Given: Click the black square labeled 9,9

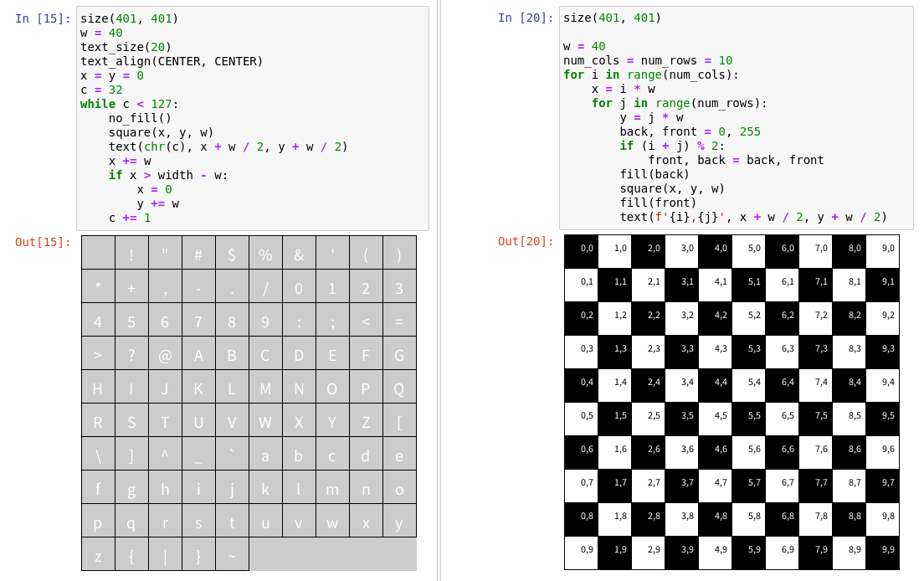Looking at the screenshot, I should [882, 553].
